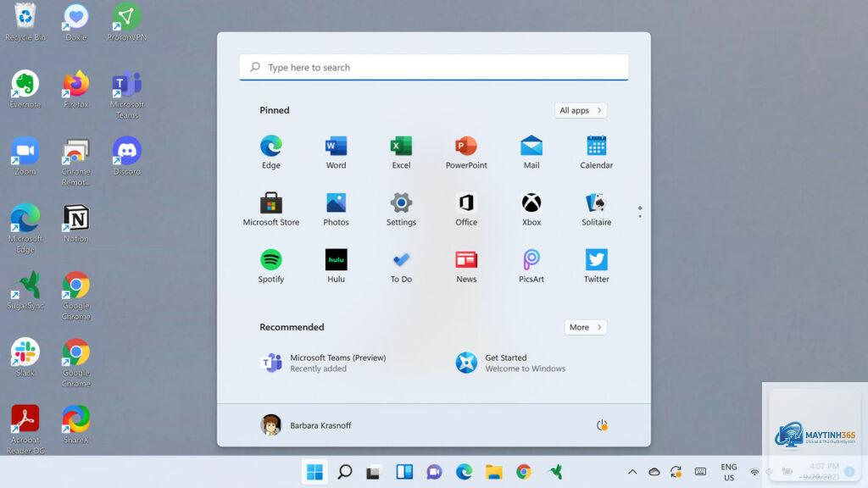Select the Zoom desktop shortcut
The height and width of the screenshot is (488, 868).
[25, 156]
